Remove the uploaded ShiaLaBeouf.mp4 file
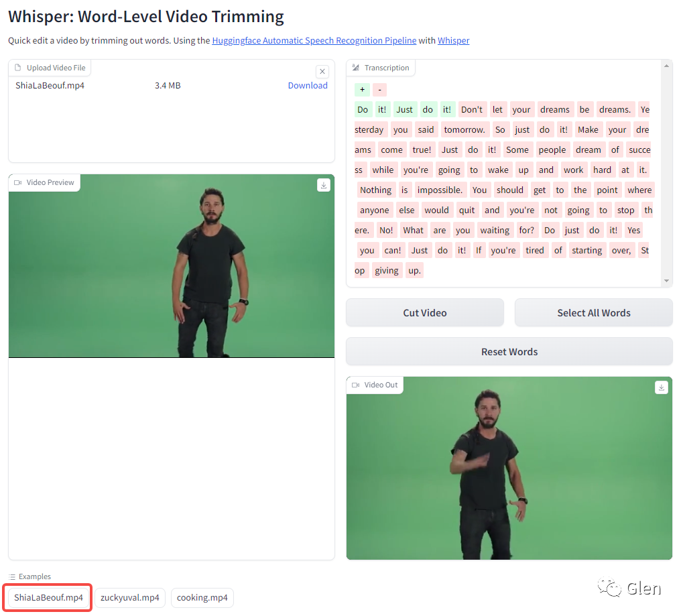 [322, 72]
